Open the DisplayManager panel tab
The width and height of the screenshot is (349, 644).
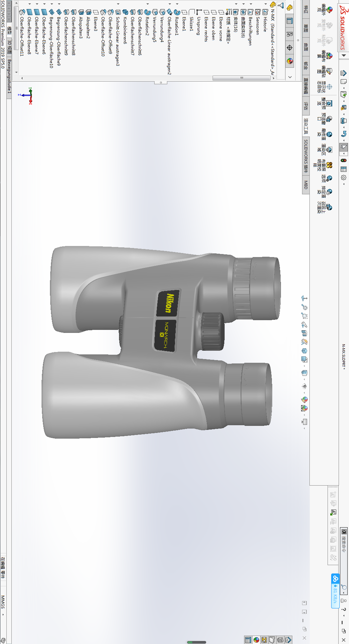290,61
